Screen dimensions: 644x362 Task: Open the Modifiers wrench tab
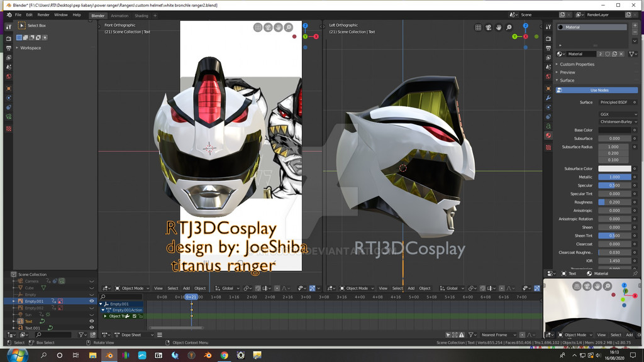click(548, 97)
